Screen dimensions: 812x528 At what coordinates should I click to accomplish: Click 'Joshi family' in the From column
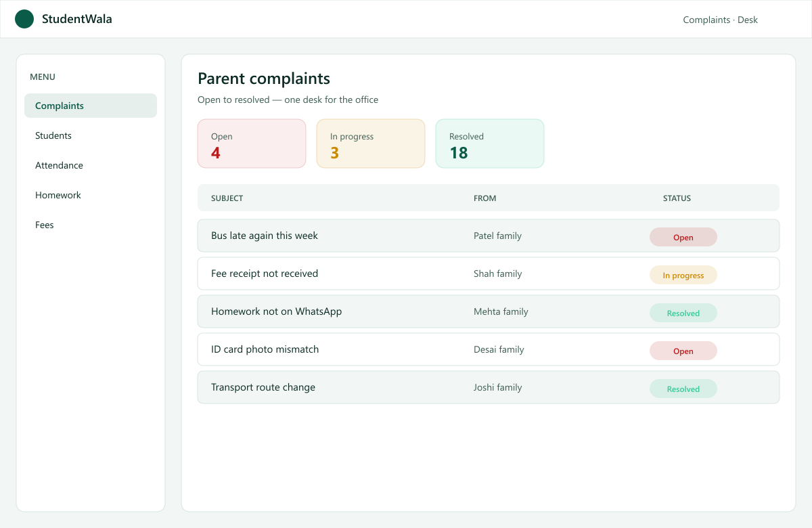497,387
